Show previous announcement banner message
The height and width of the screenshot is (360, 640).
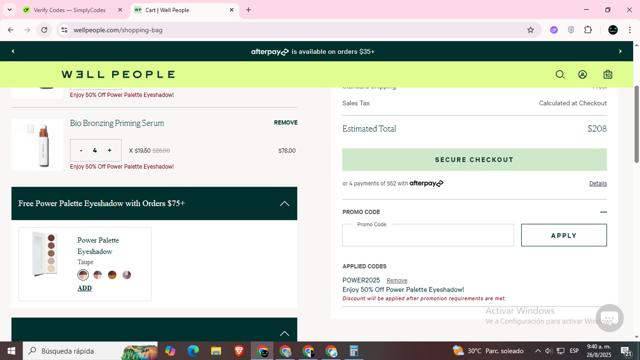tap(13, 51)
